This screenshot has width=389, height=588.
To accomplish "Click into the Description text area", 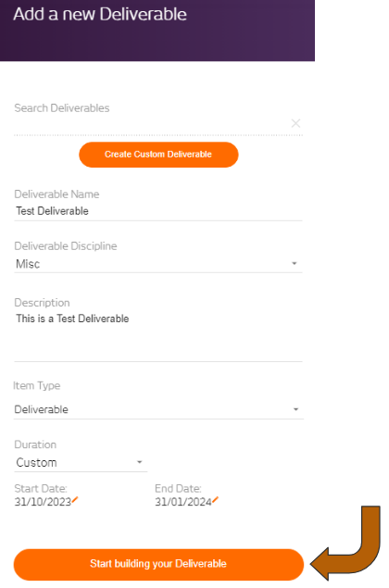I will click(x=158, y=335).
